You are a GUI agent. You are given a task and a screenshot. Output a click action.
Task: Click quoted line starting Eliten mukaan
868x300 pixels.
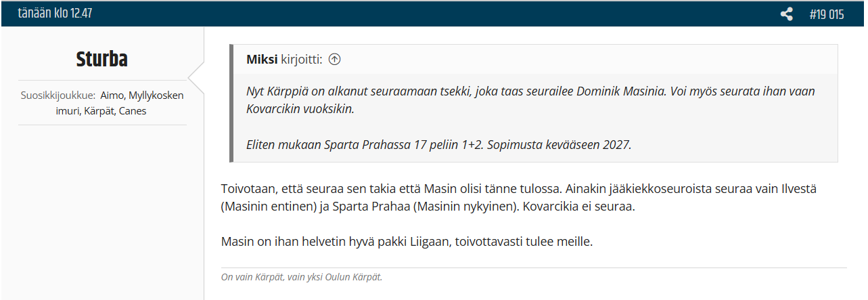point(439,145)
